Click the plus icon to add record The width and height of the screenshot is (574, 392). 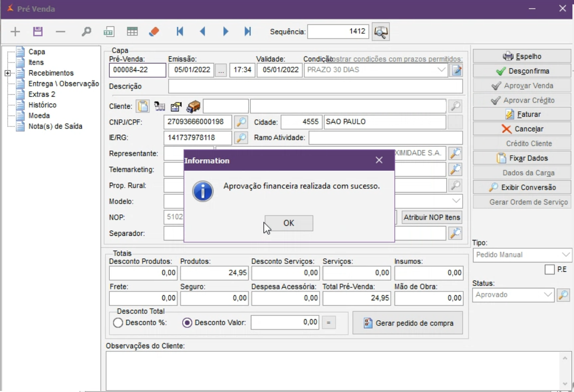[x=15, y=32]
